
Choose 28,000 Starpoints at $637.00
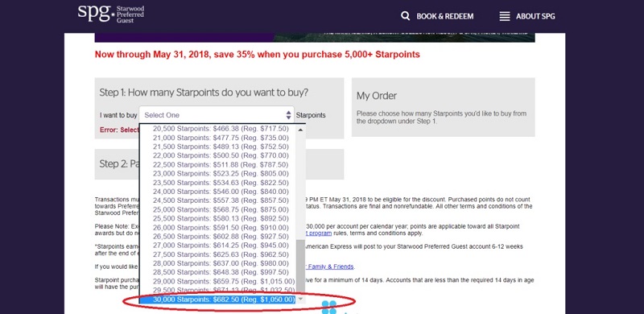click(x=217, y=263)
